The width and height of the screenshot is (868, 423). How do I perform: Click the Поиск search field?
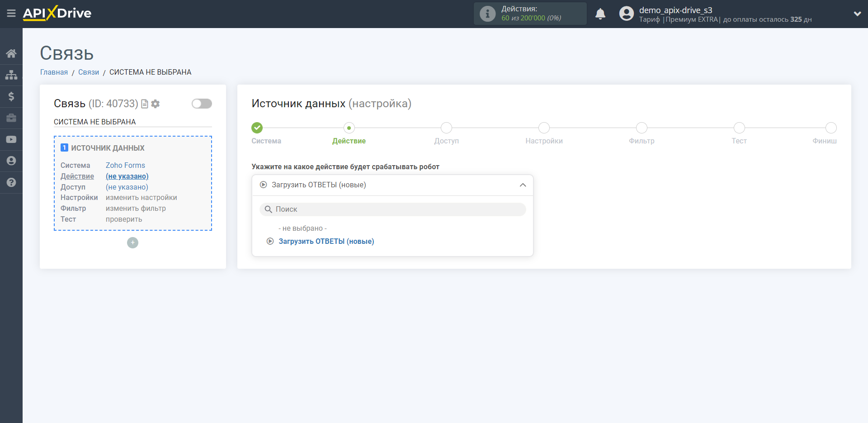[x=392, y=209]
